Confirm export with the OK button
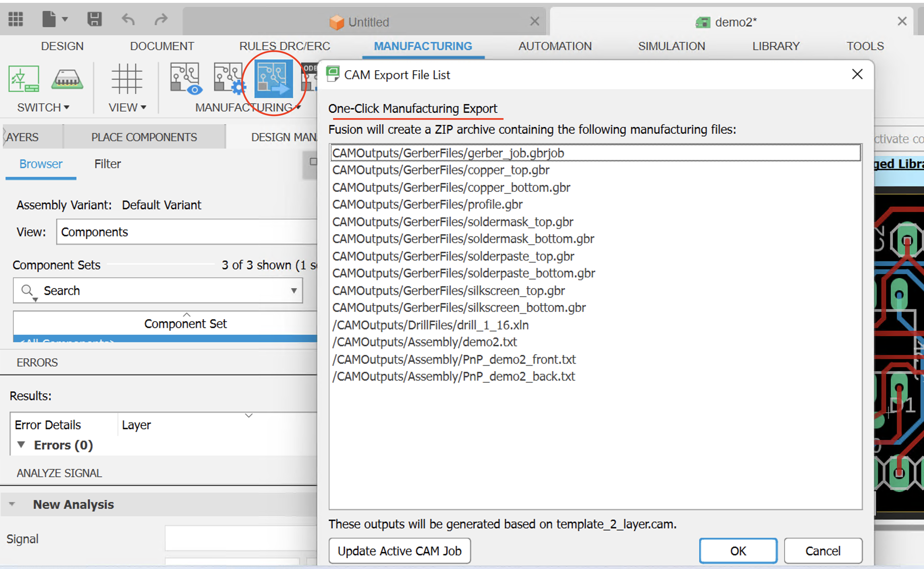This screenshot has height=569, width=924. (x=738, y=550)
